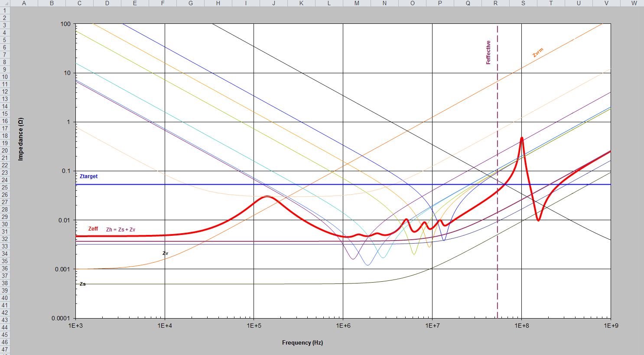This screenshot has height=355, width=644.
Task: Select the 'Zh = Zs + Zv' label
Action: point(120,230)
